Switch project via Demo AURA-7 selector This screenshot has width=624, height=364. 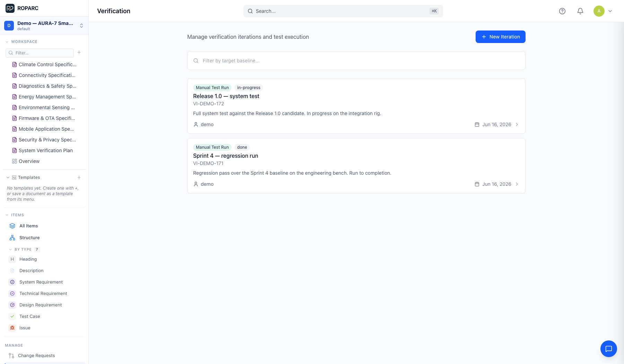coord(44,26)
